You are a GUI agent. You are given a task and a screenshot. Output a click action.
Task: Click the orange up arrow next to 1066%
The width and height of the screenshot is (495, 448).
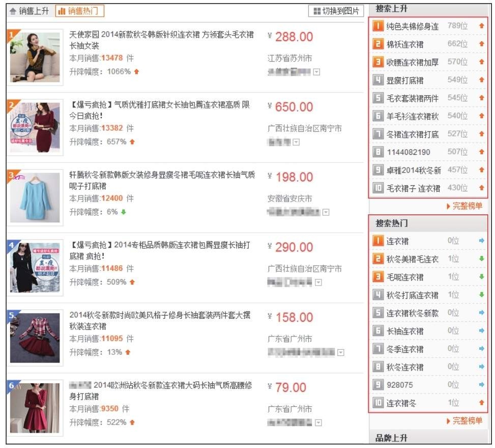pos(136,72)
